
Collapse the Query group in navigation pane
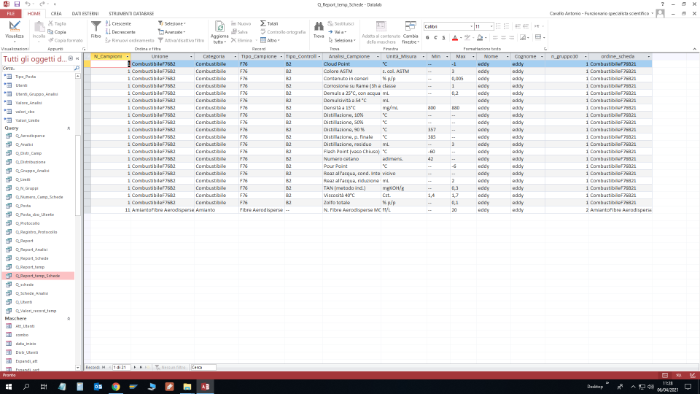(68, 129)
